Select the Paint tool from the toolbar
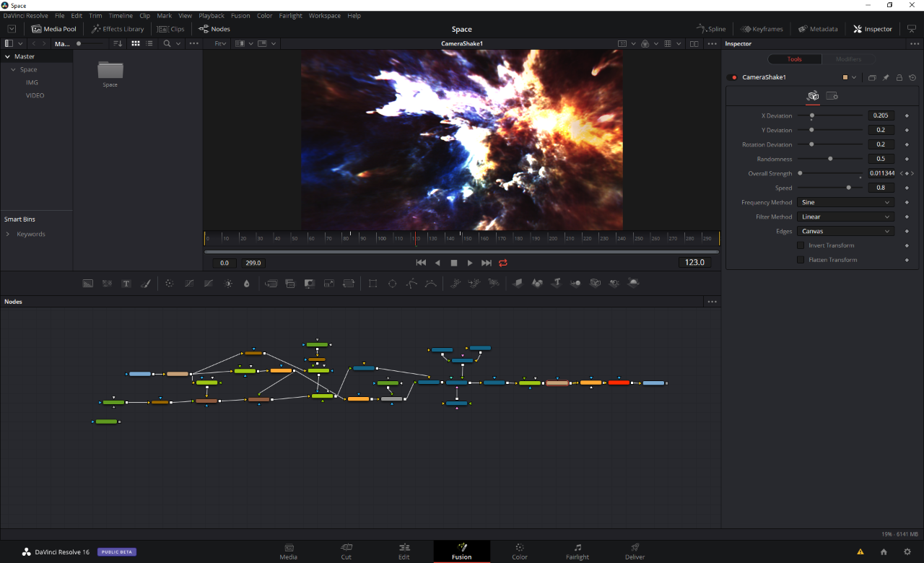924x563 pixels. tap(146, 283)
